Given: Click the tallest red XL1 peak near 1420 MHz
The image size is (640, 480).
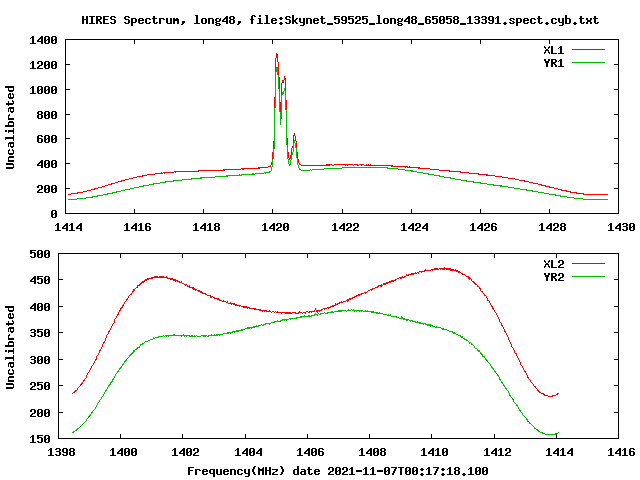Looking at the screenshot, I should click(x=277, y=55).
